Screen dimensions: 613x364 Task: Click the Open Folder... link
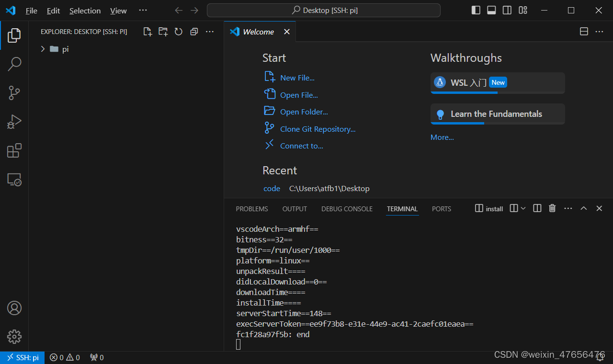click(x=304, y=112)
